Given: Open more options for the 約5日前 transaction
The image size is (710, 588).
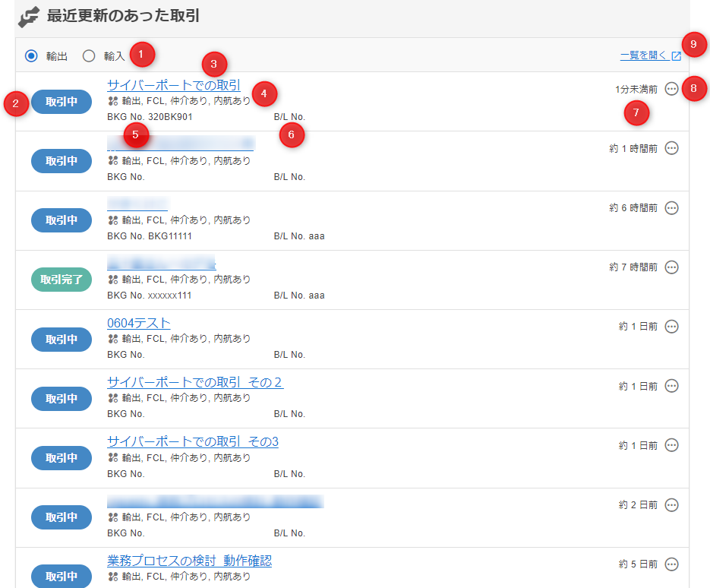Looking at the screenshot, I should pyautogui.click(x=671, y=564).
